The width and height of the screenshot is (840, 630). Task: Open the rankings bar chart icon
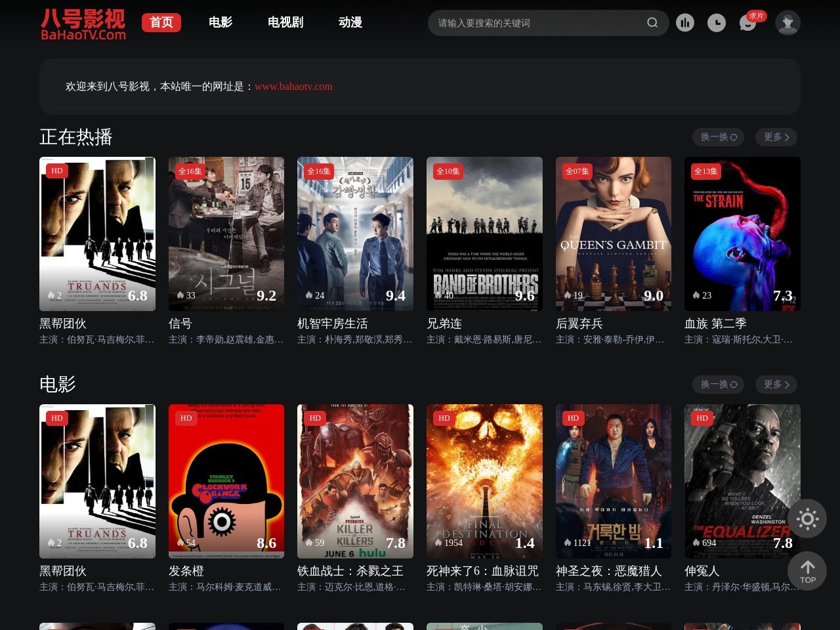(x=684, y=23)
